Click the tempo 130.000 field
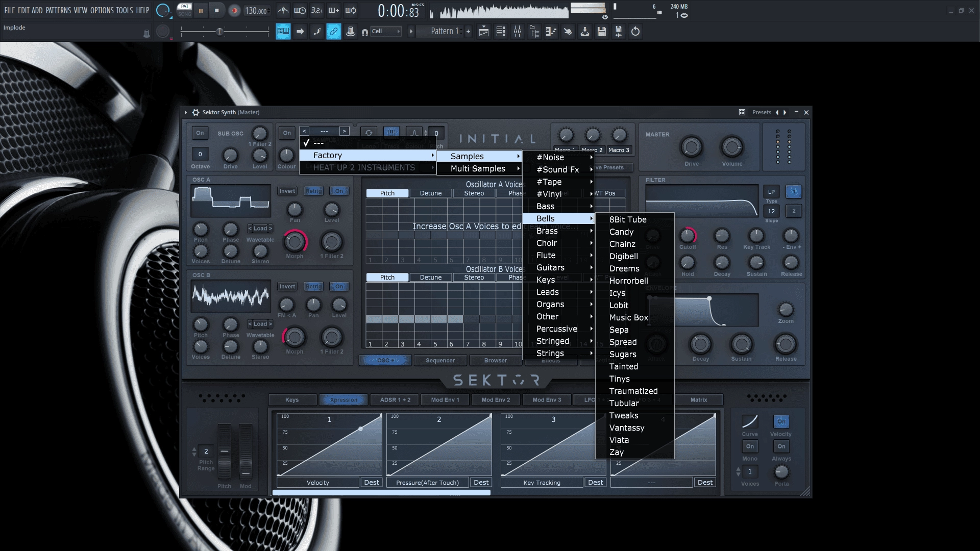Image resolution: width=980 pixels, height=551 pixels. pos(256,11)
